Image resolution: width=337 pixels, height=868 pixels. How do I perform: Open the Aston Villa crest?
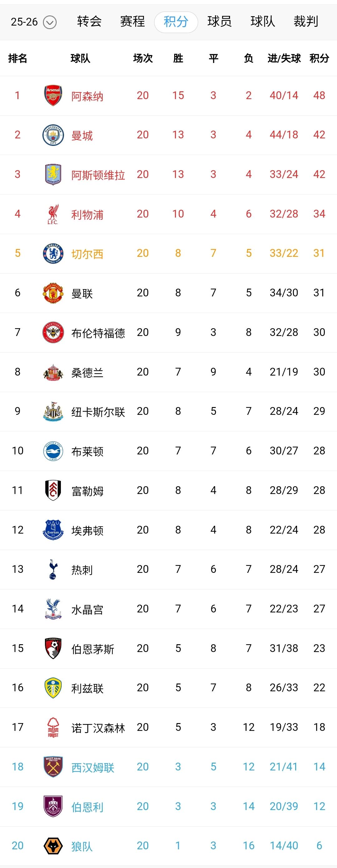pyautogui.click(x=52, y=175)
